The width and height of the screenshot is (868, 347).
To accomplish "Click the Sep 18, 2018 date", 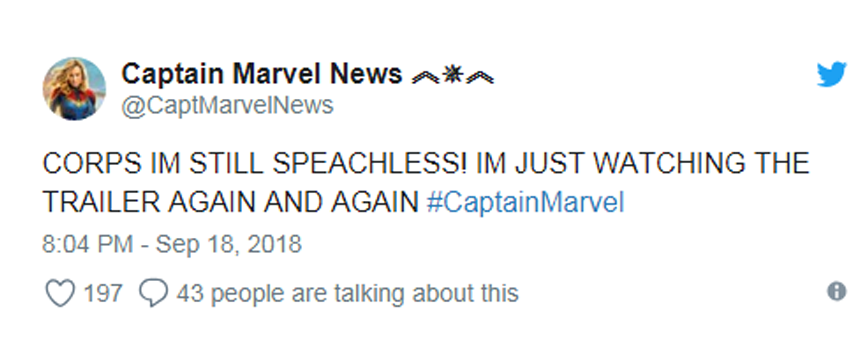I will coord(229,244).
